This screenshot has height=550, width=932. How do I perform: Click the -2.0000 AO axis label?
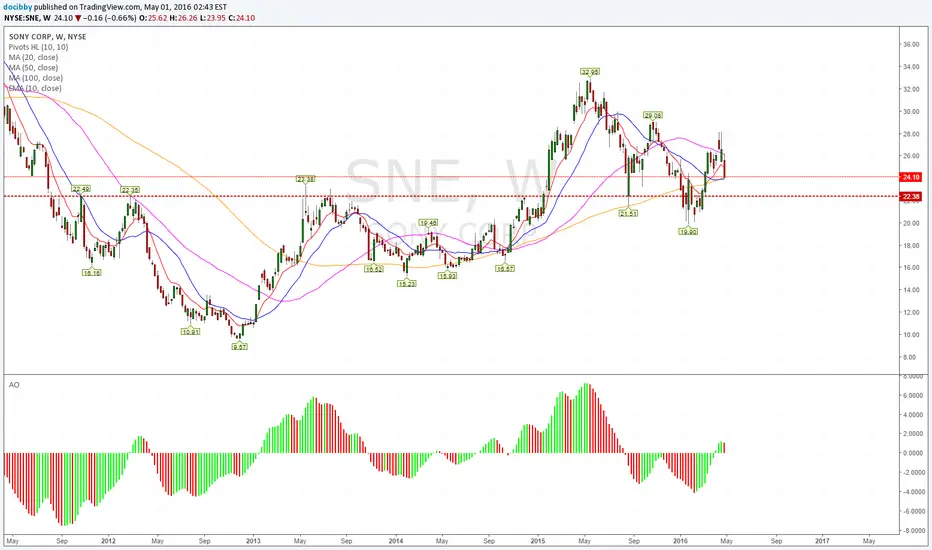(913, 472)
